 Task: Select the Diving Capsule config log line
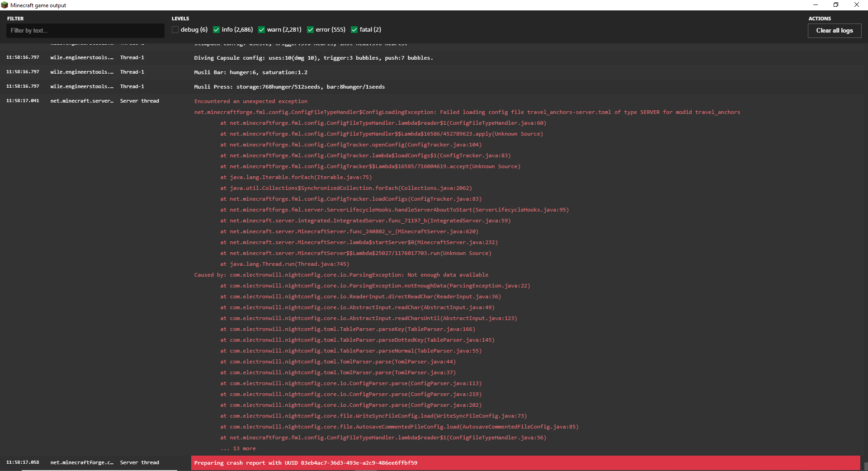pyautogui.click(x=313, y=58)
